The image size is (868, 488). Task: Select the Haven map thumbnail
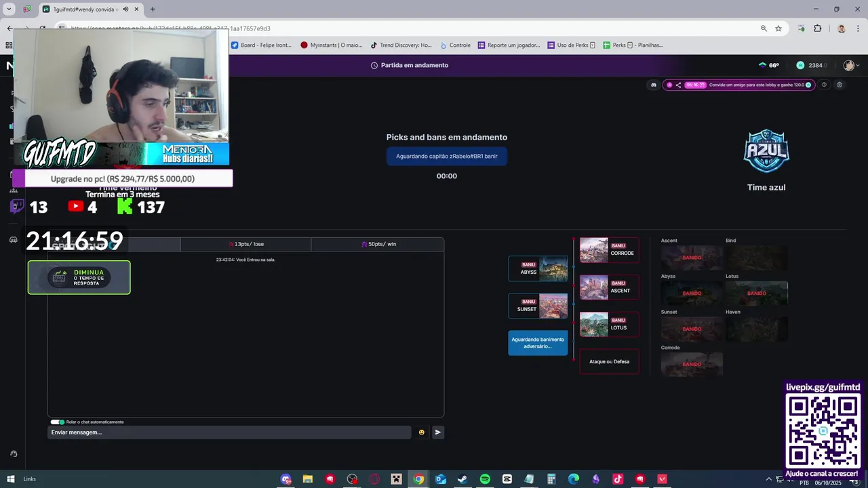click(x=757, y=329)
